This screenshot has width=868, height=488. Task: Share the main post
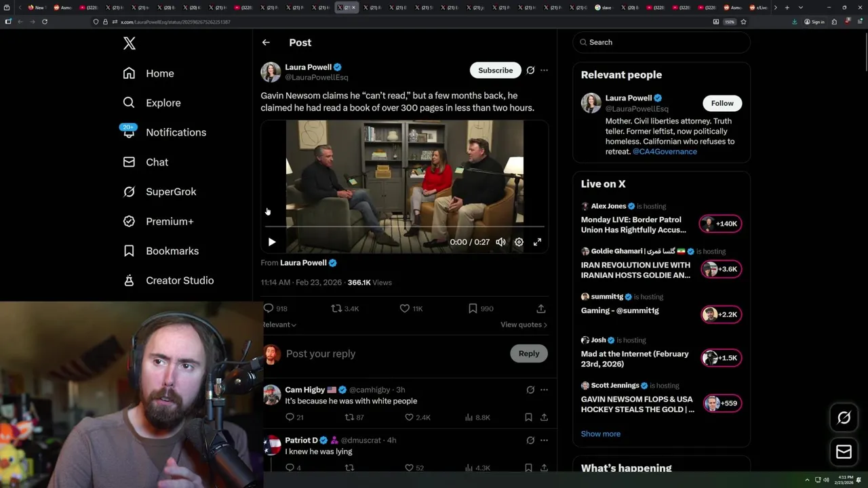(x=541, y=308)
